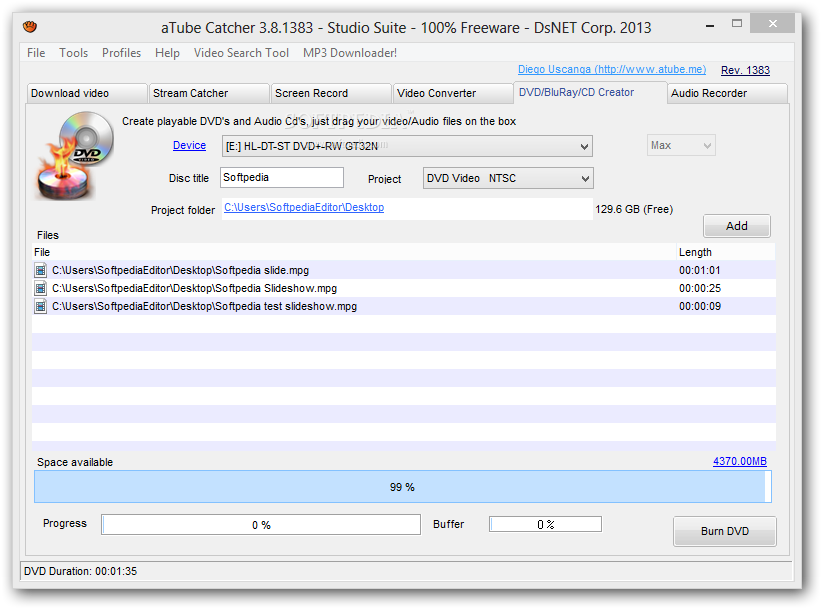Click the File column header
The image size is (822, 609).
[x=354, y=252]
